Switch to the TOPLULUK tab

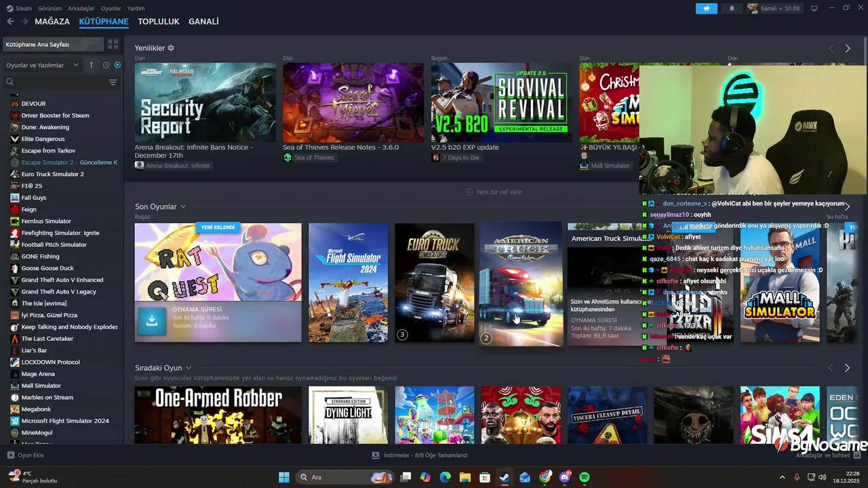click(159, 22)
